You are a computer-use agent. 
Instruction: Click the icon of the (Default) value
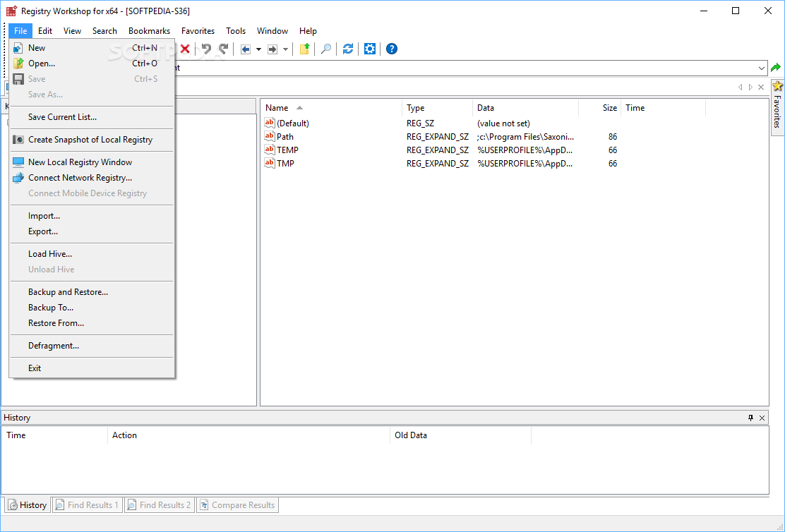tap(270, 123)
